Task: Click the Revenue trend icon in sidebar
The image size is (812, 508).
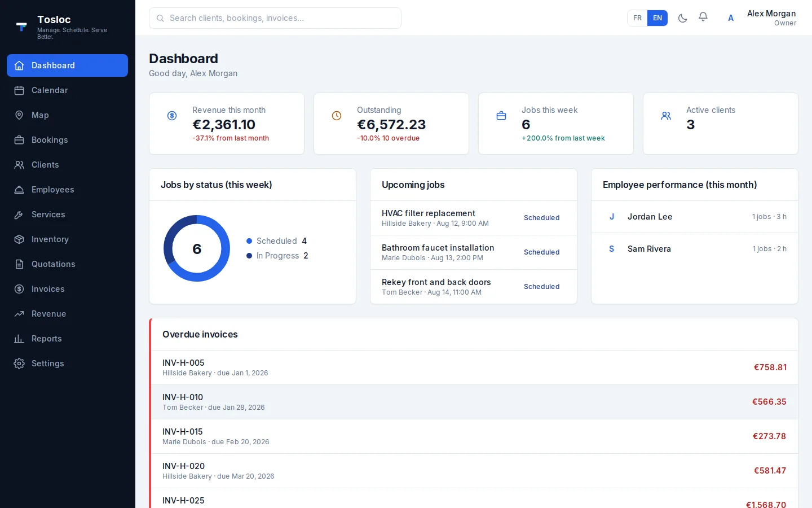Action: coord(19,314)
